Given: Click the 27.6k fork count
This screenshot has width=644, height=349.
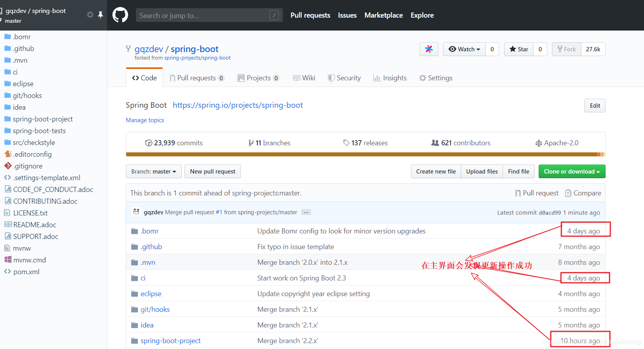Looking at the screenshot, I should [593, 49].
